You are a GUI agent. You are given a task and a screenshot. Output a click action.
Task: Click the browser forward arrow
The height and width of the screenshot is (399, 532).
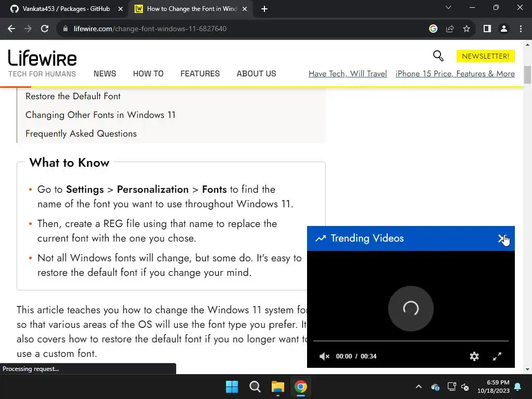[28, 29]
